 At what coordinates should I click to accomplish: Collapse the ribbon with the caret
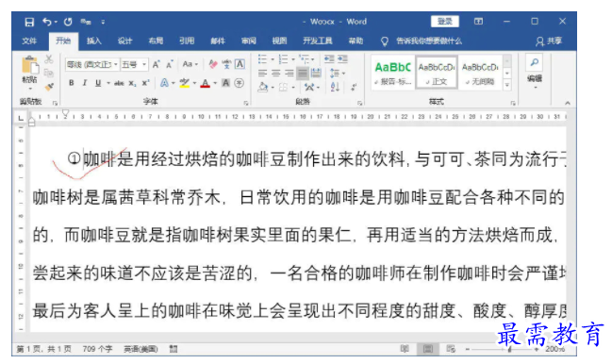coord(568,103)
